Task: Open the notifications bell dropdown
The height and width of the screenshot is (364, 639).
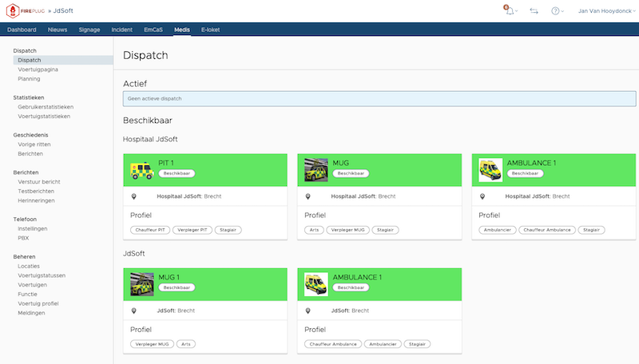Action: [509, 11]
